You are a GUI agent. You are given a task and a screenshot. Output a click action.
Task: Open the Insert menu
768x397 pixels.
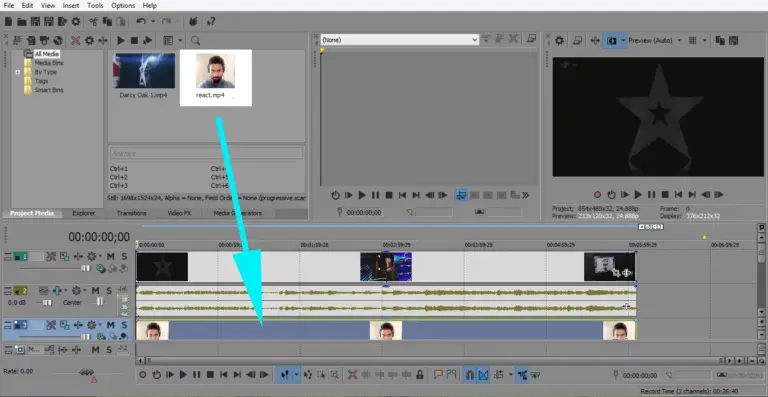click(71, 6)
